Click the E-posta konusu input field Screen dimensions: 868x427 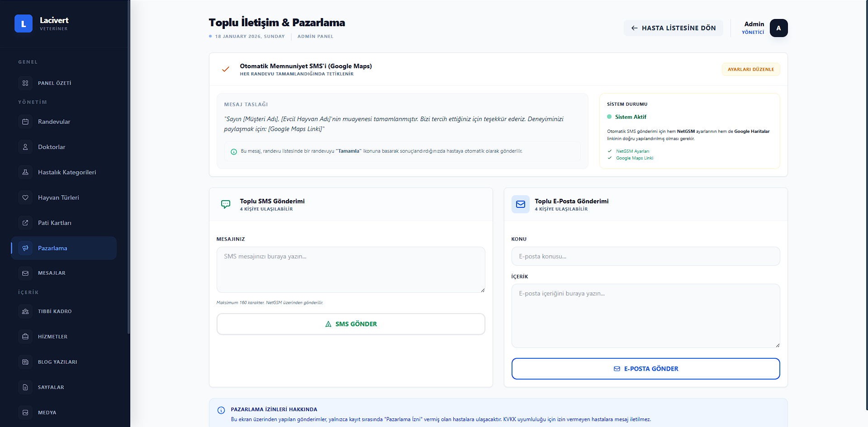point(645,256)
